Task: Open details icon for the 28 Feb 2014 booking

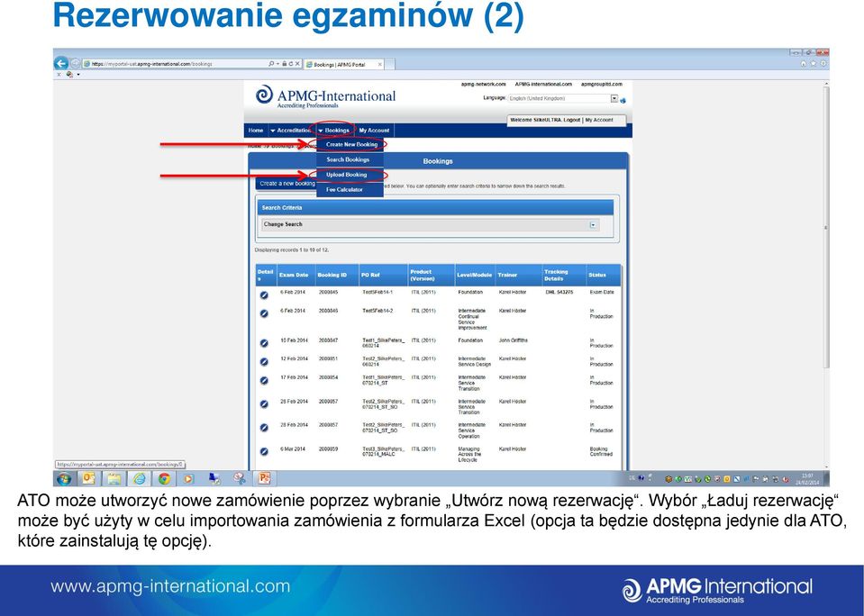Action: click(264, 428)
